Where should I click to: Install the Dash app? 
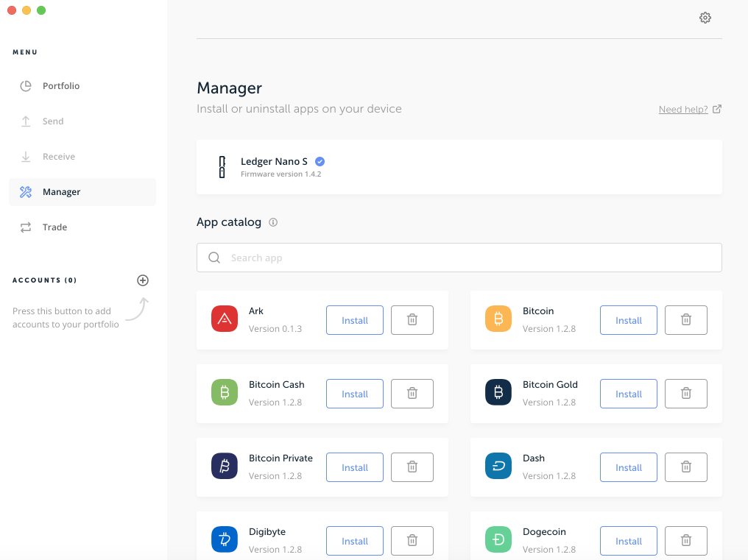[629, 467]
